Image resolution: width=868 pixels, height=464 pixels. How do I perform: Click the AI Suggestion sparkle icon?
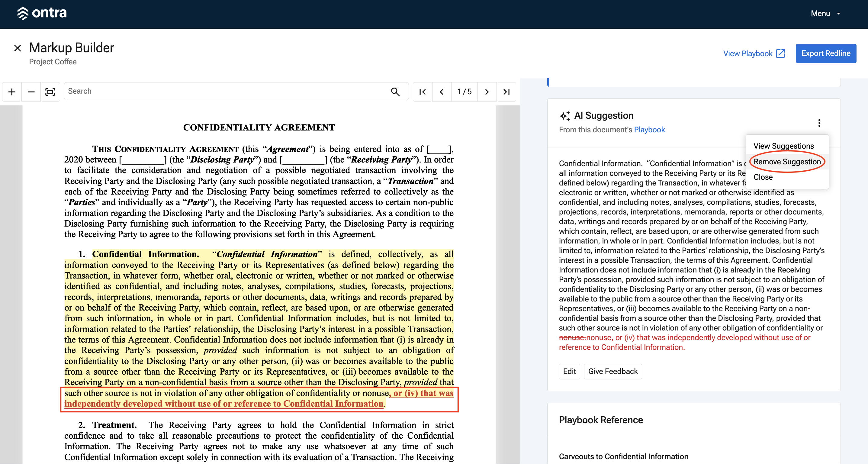[565, 116]
